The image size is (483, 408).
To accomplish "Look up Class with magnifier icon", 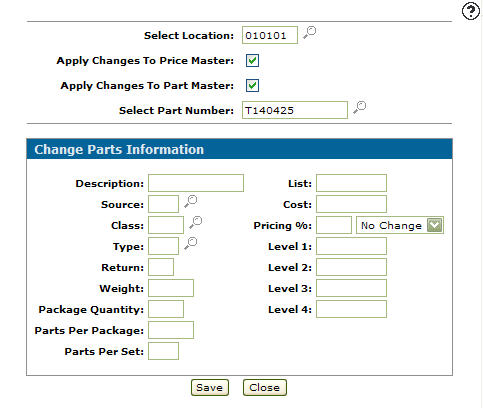I will pos(196,222).
